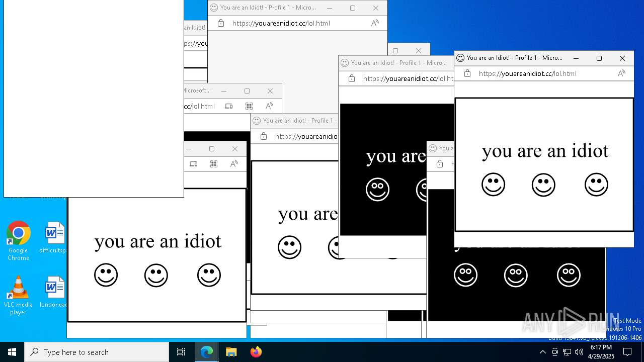644x362 pixels.
Task: Click Read aloud icon in front right window
Action: (x=621, y=73)
